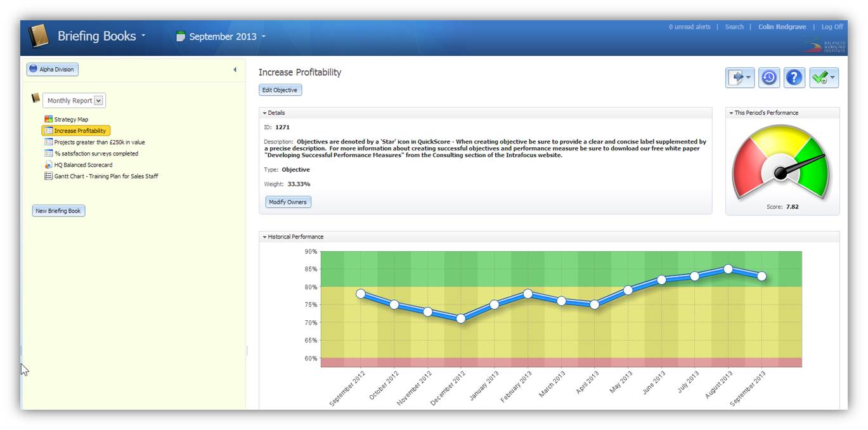Click the December 2012 chart data point

[x=460, y=318]
